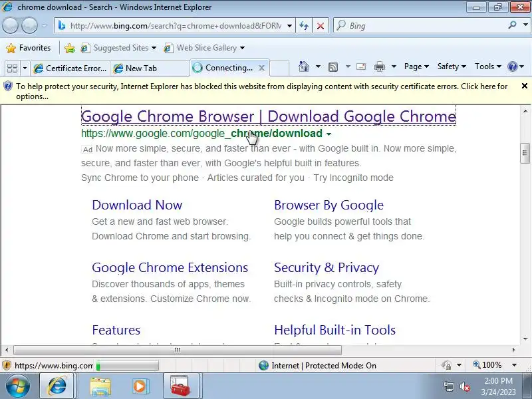The width and height of the screenshot is (532, 399).
Task: Click the vertical scrollbar down arrow
Action: point(525,339)
